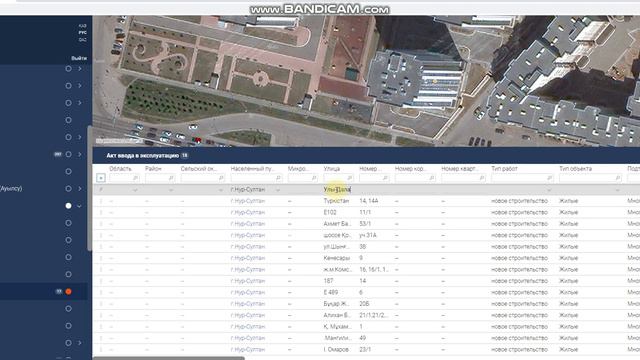Click the number cell 20Б
The height and width of the screenshot is (360, 640).
(364, 304)
